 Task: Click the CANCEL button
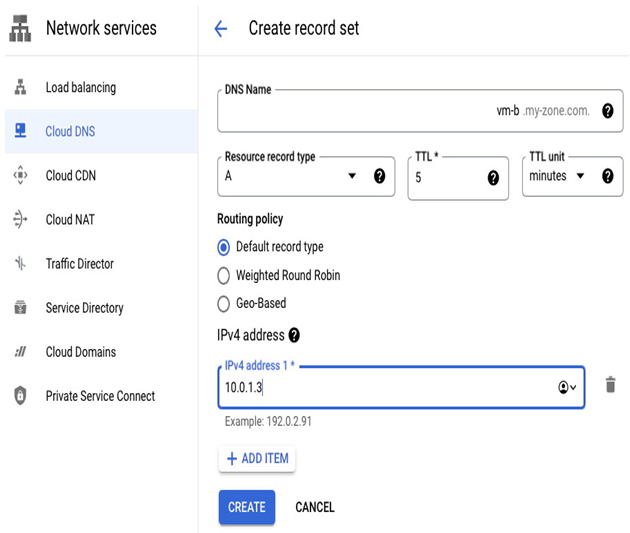315,507
